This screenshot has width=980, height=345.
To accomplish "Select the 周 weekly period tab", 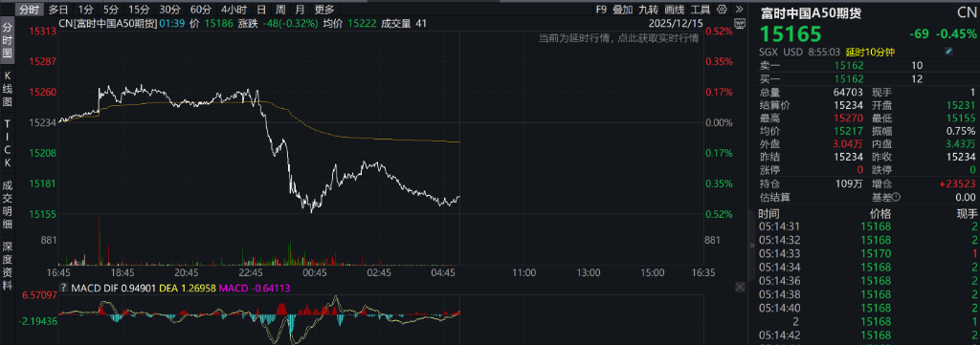I will coord(281,10).
